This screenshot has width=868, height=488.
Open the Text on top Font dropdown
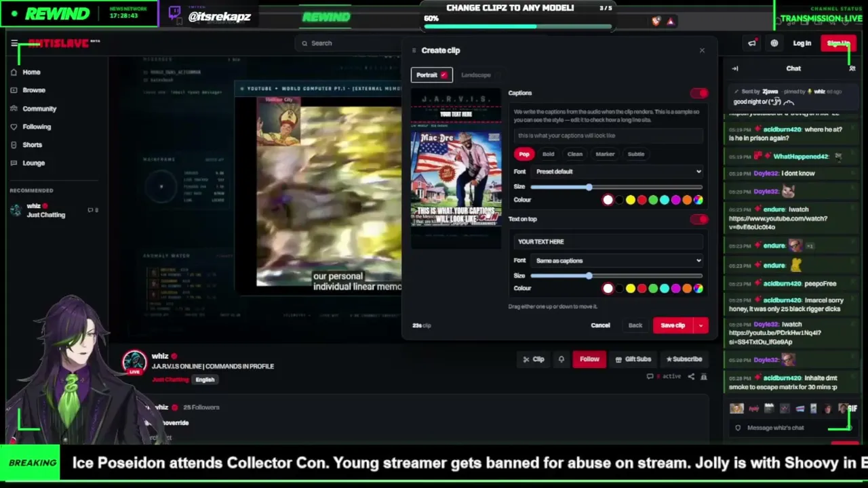618,260
